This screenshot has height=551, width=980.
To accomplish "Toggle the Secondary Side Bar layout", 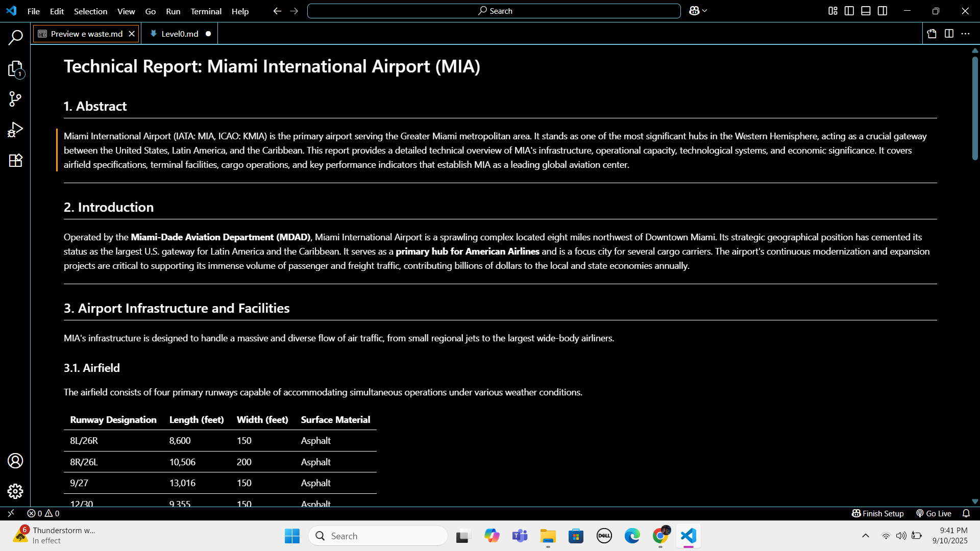I will pyautogui.click(x=883, y=11).
